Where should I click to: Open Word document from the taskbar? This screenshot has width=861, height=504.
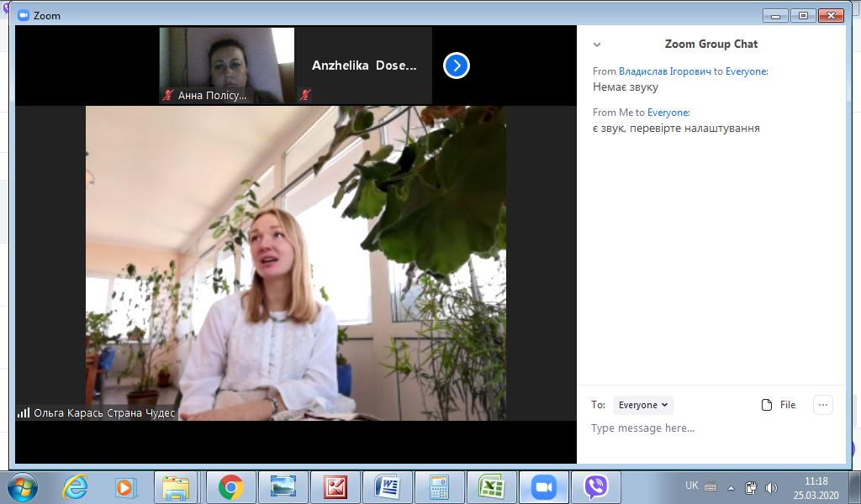387,487
